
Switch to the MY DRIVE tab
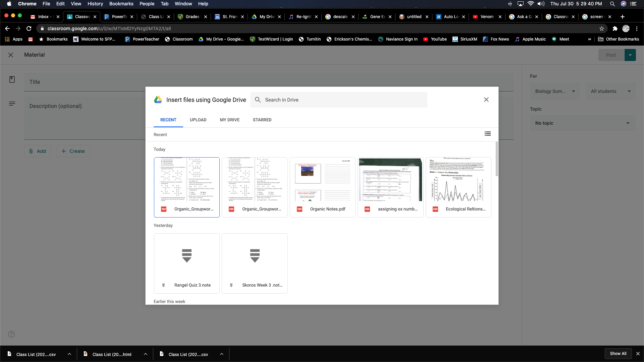click(x=229, y=120)
